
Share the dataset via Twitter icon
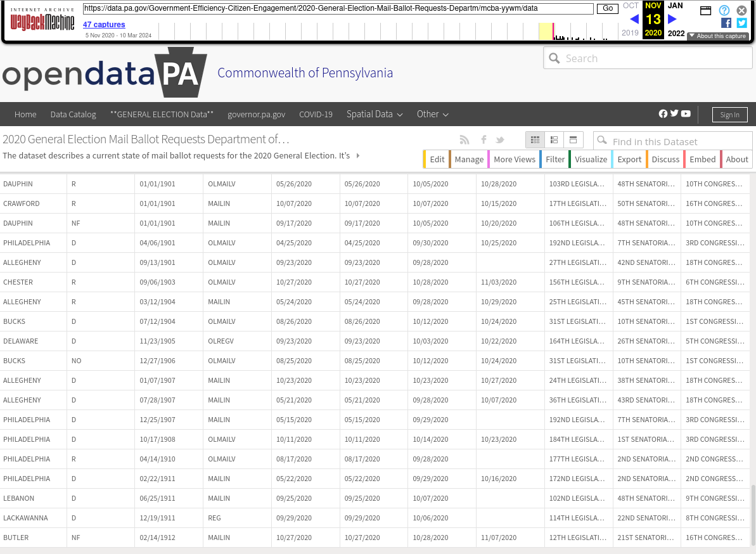coord(500,139)
